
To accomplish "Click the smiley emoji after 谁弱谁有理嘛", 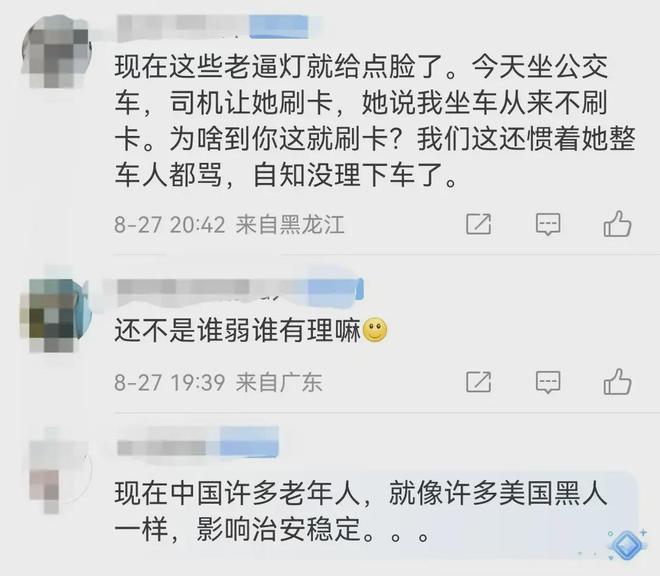I will tap(375, 330).
